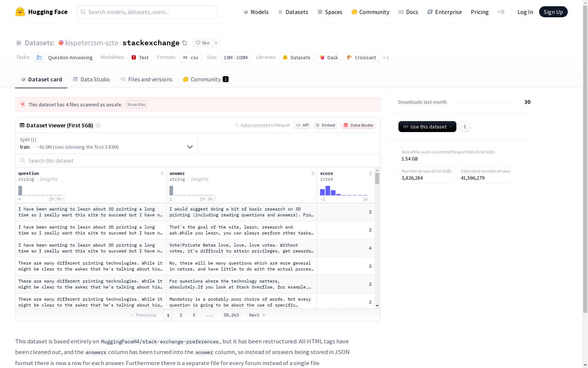Viewport: 588px width, 368px height.
Task: Click the Croissant library tag
Action: click(x=362, y=57)
